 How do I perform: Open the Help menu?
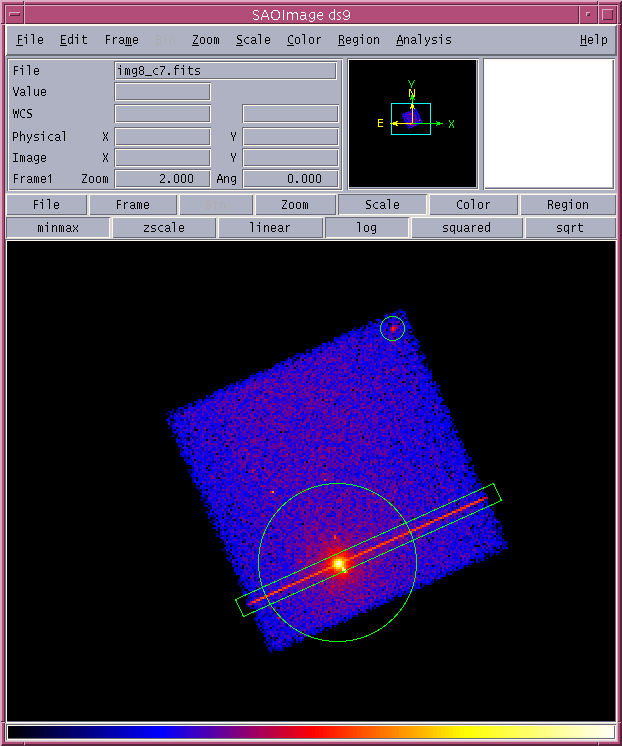(593, 40)
